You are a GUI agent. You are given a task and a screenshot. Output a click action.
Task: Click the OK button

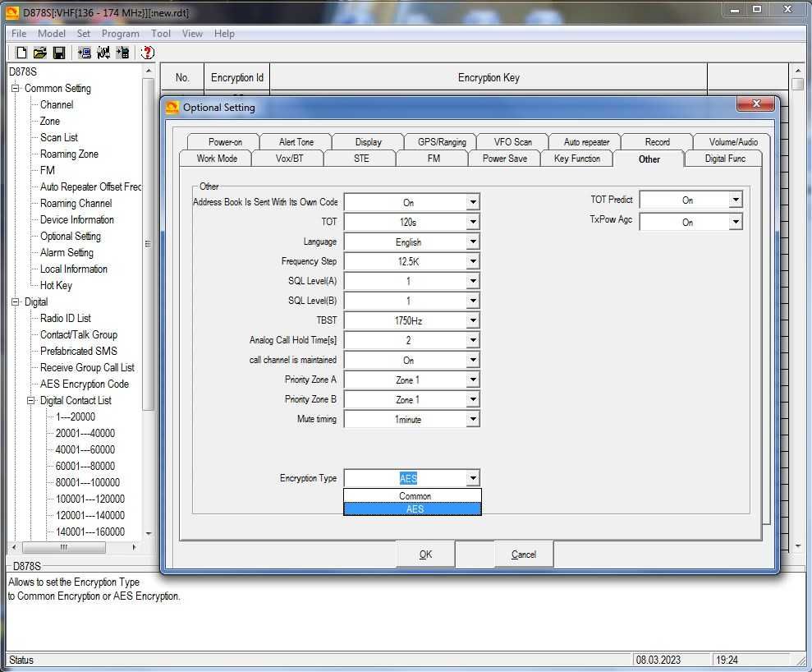(x=425, y=554)
